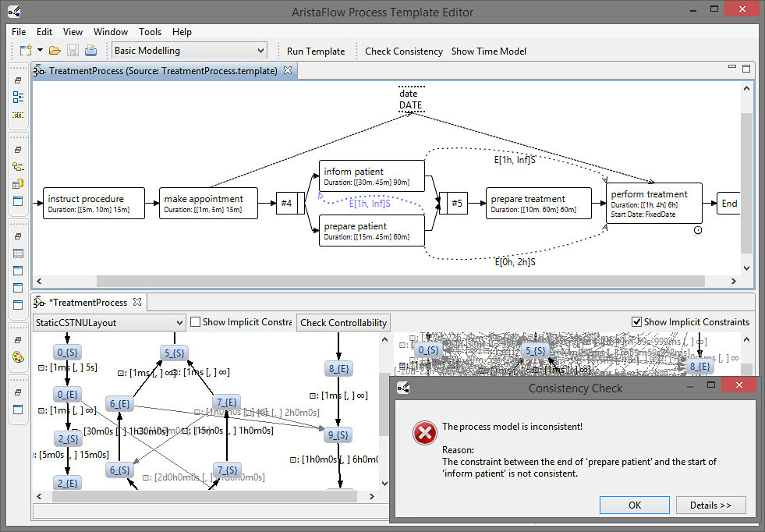Click Run Template button
This screenshot has width=765, height=532.
click(316, 51)
